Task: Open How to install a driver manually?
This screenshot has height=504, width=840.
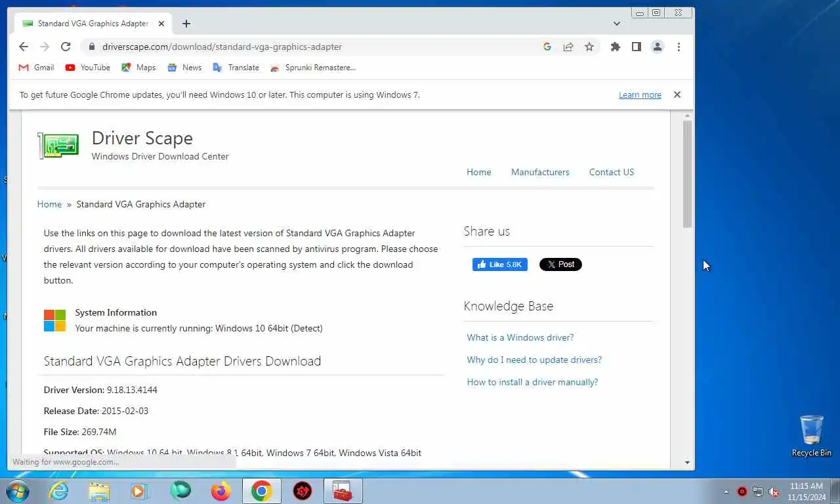Action: click(x=532, y=382)
